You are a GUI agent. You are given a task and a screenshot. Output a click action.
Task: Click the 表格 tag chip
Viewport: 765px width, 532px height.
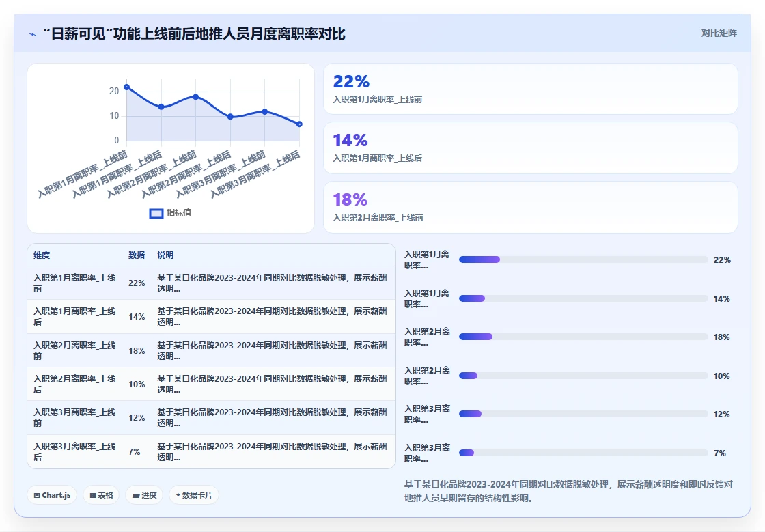(101, 495)
